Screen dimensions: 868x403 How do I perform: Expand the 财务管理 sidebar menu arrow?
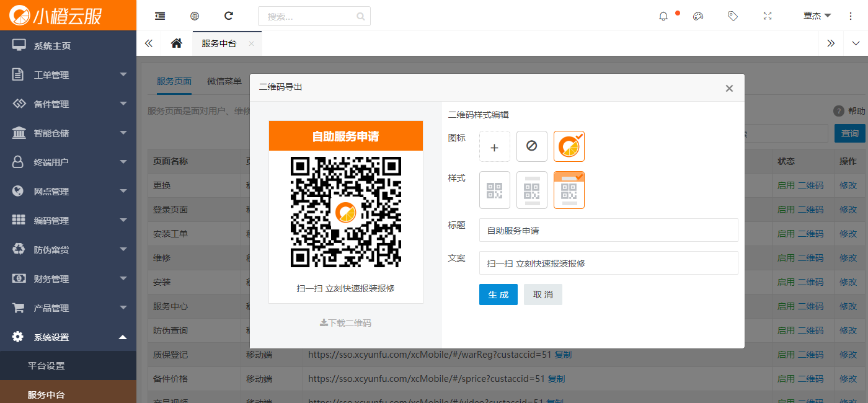coord(123,278)
